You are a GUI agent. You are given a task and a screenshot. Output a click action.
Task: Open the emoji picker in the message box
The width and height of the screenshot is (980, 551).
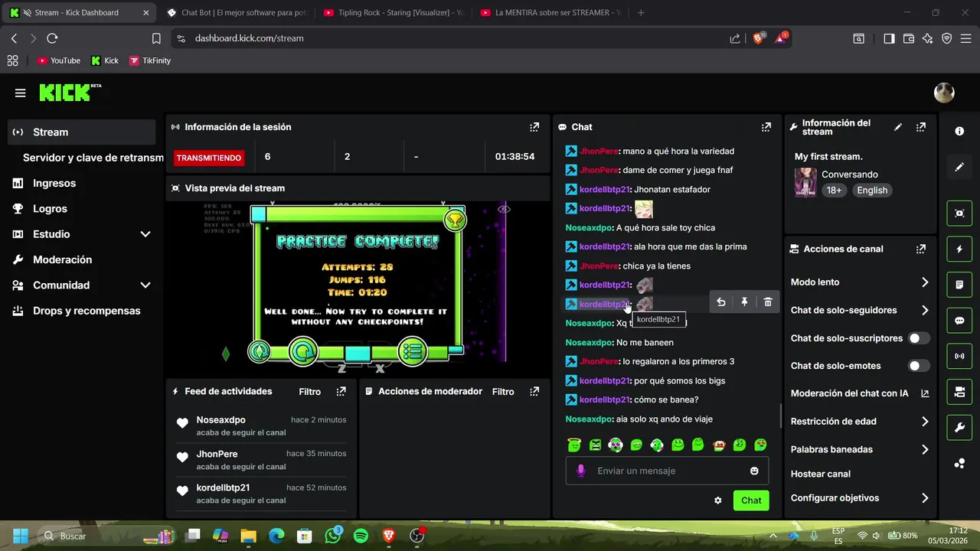pos(754,471)
